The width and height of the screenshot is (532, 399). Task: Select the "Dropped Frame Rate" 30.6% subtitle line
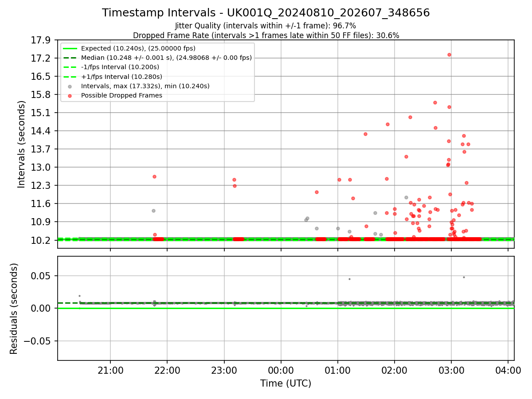(266, 35)
